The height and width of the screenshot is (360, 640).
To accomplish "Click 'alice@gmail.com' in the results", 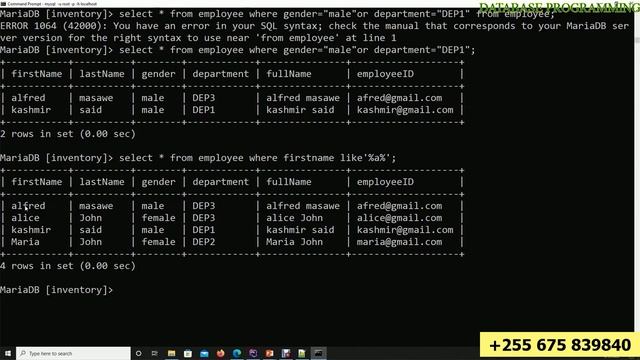I will tap(399, 218).
